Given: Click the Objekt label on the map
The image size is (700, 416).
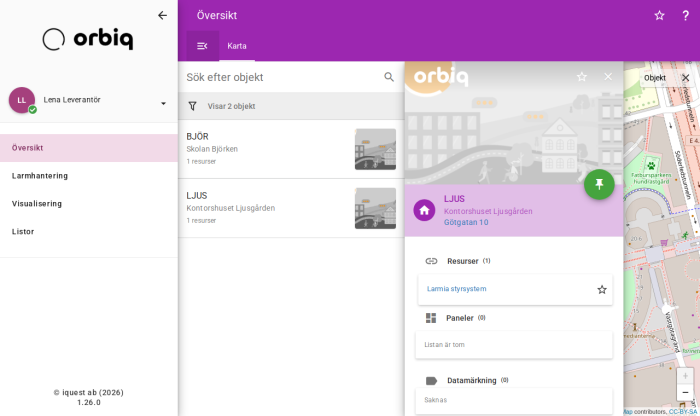Looking at the screenshot, I should pos(655,78).
